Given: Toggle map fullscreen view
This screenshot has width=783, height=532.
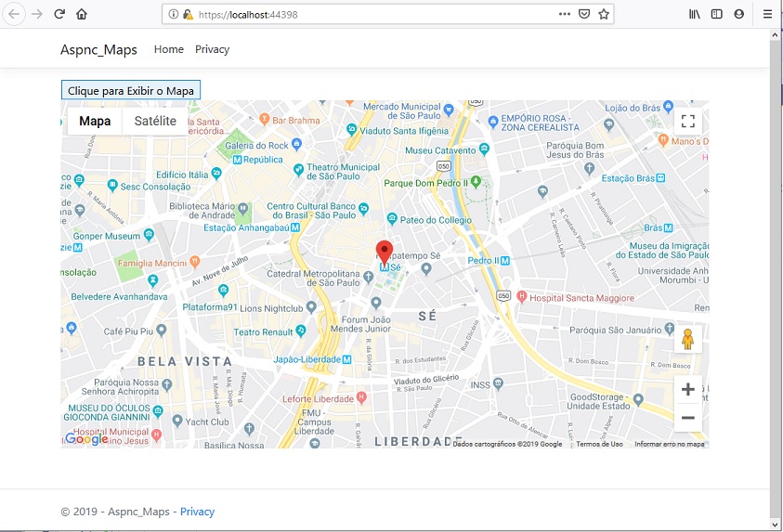Looking at the screenshot, I should pyautogui.click(x=688, y=121).
